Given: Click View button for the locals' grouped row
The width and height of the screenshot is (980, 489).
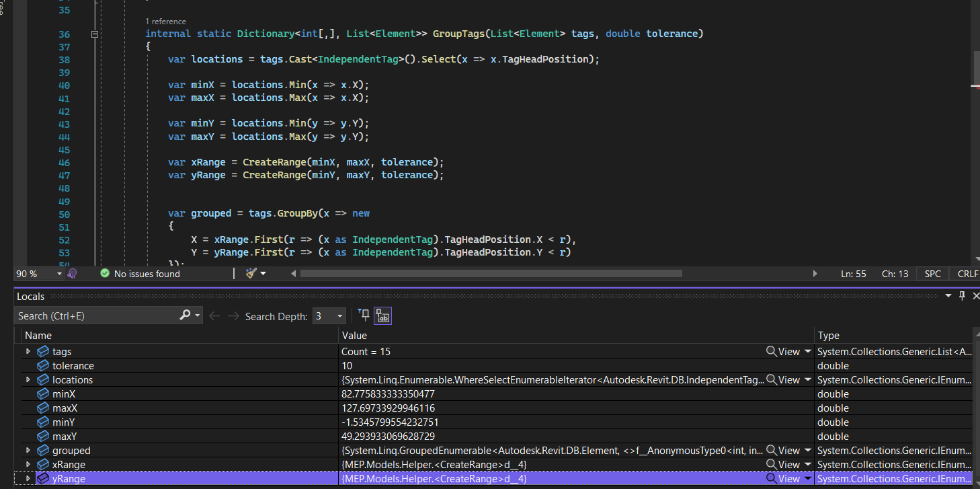Looking at the screenshot, I should pyautogui.click(x=788, y=451).
